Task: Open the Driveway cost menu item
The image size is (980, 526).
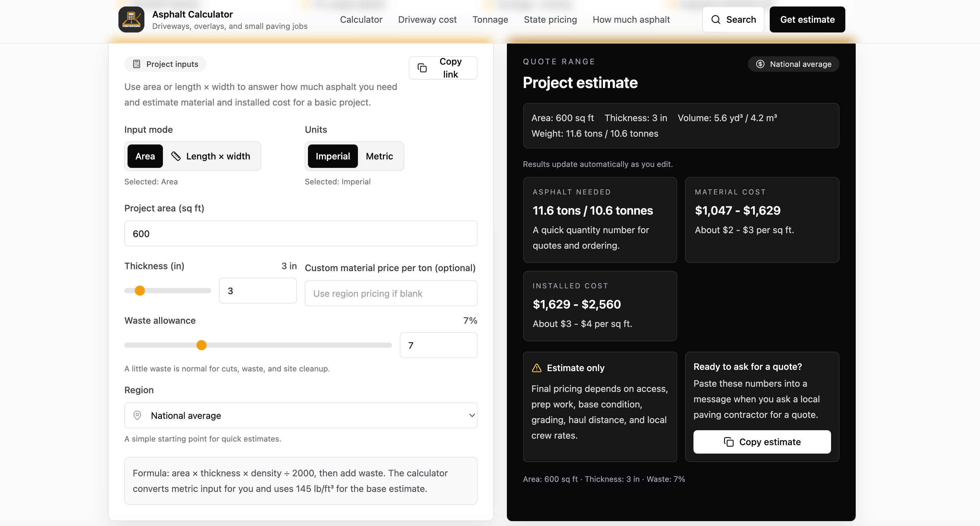Action: 427,19
